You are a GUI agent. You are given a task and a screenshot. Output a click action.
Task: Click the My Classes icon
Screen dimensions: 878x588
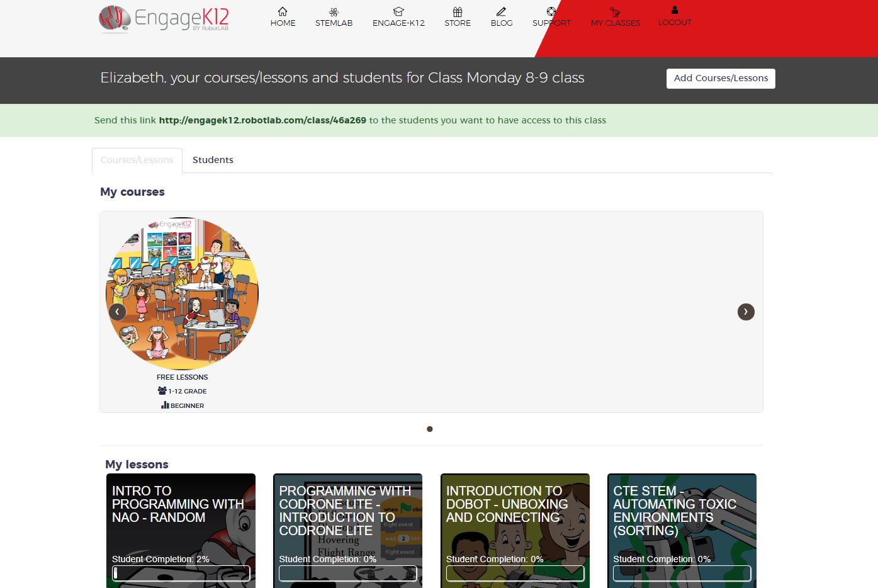[615, 12]
